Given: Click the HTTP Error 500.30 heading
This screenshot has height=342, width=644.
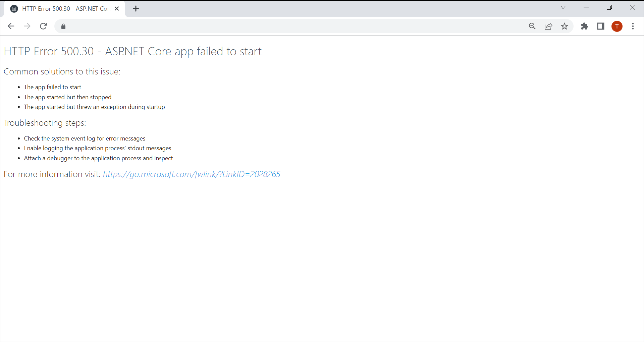Looking at the screenshot, I should (132, 52).
